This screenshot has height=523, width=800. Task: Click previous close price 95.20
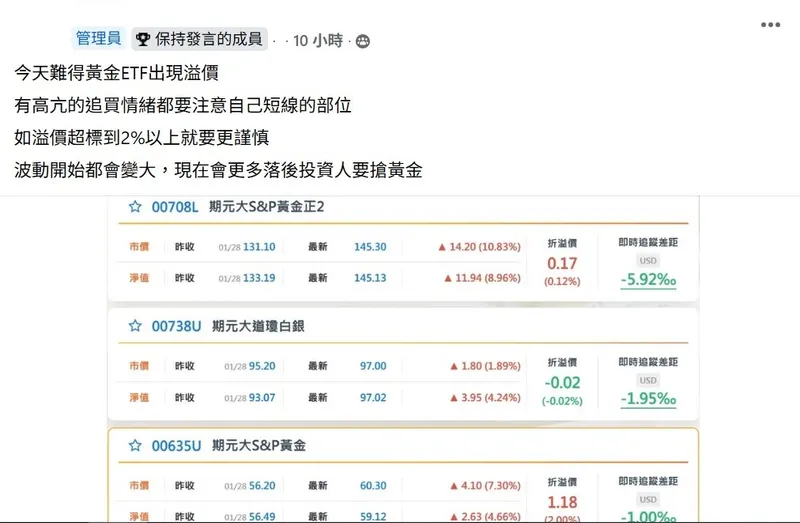point(262,366)
